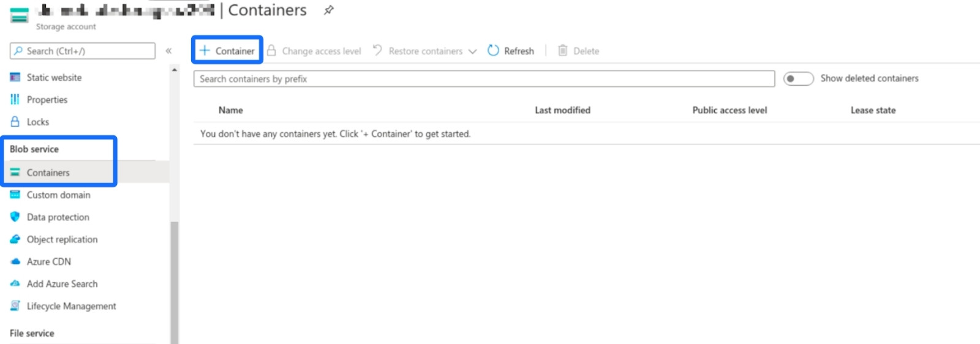Viewport: 980px width, 344px height.
Task: Toggle Show deleted containers switch
Action: point(798,78)
